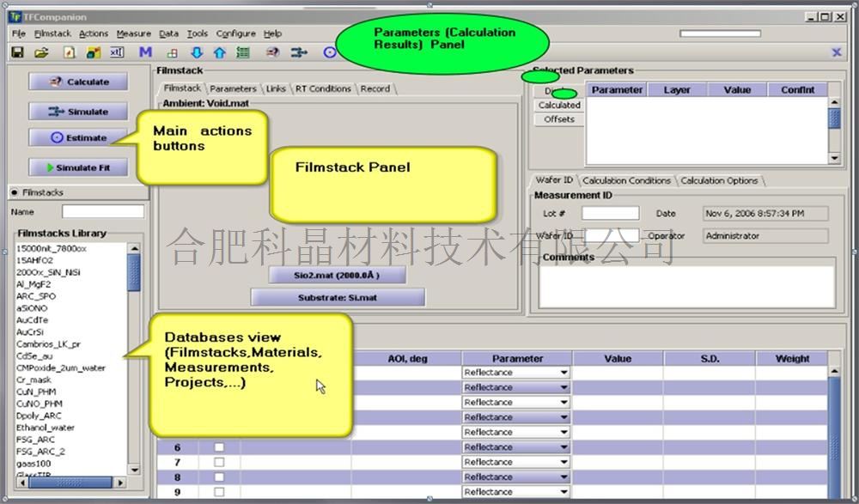Click the blue M toolbar icon
Screen dimensions: 859x504
tap(145, 52)
